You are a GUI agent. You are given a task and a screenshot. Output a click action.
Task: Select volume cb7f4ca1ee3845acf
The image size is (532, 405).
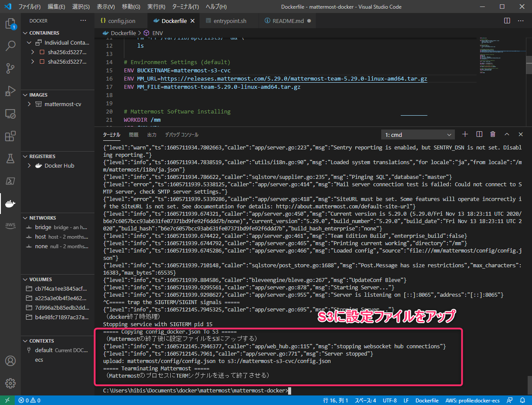(x=58, y=288)
